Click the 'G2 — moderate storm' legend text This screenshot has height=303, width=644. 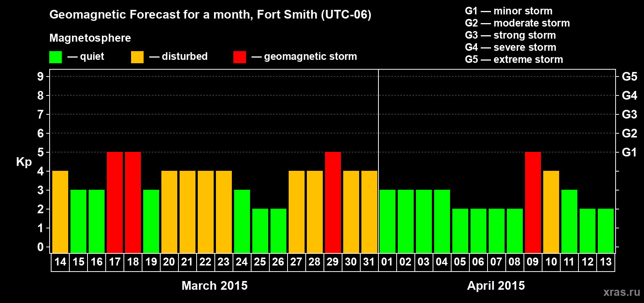pos(517,23)
